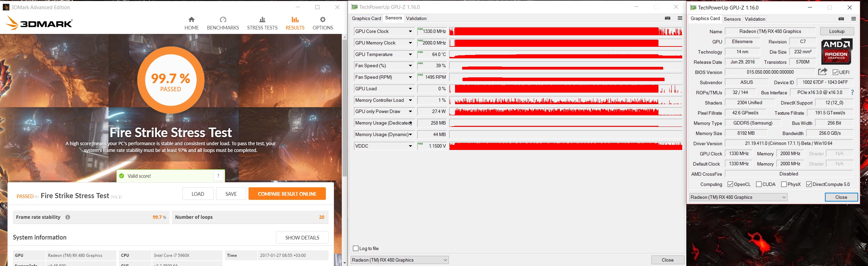
Task: Click the 3DMark logo
Action: pyautogui.click(x=39, y=23)
